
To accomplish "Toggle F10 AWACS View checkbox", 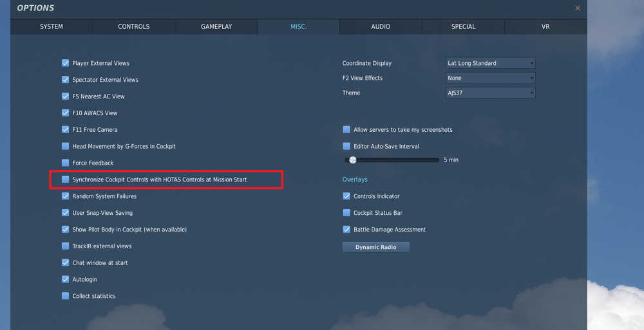I will (65, 113).
